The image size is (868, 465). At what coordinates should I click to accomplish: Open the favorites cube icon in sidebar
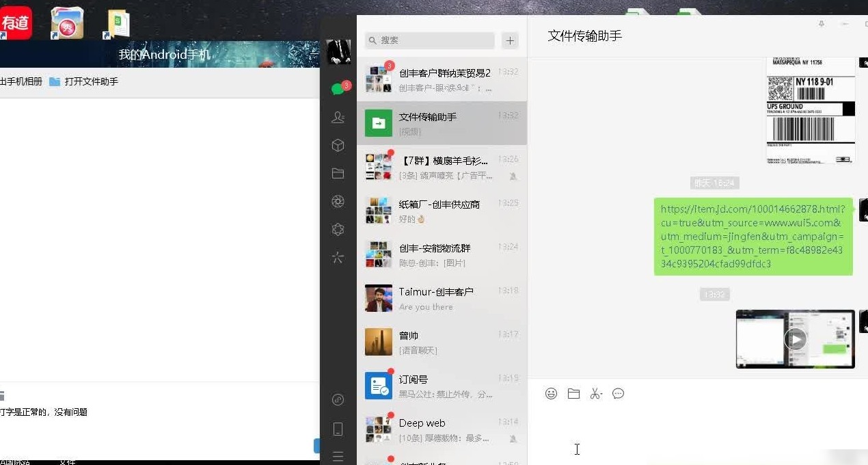tap(338, 146)
